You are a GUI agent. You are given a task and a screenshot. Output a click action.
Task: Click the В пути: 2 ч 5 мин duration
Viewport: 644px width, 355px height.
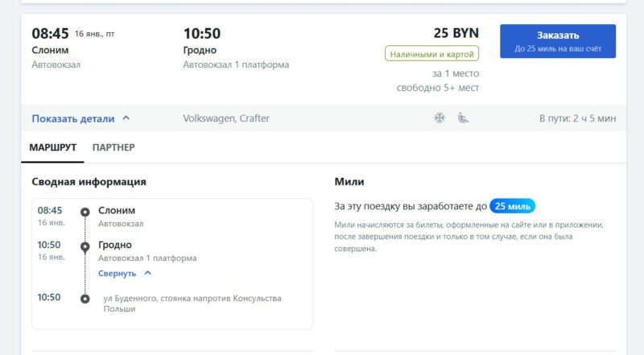point(577,118)
